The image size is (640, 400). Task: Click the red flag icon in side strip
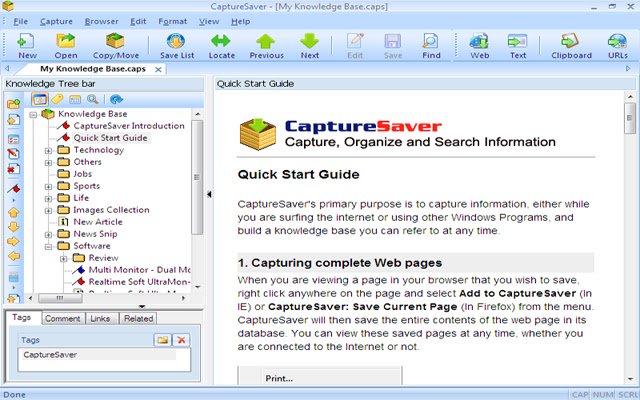13,189
